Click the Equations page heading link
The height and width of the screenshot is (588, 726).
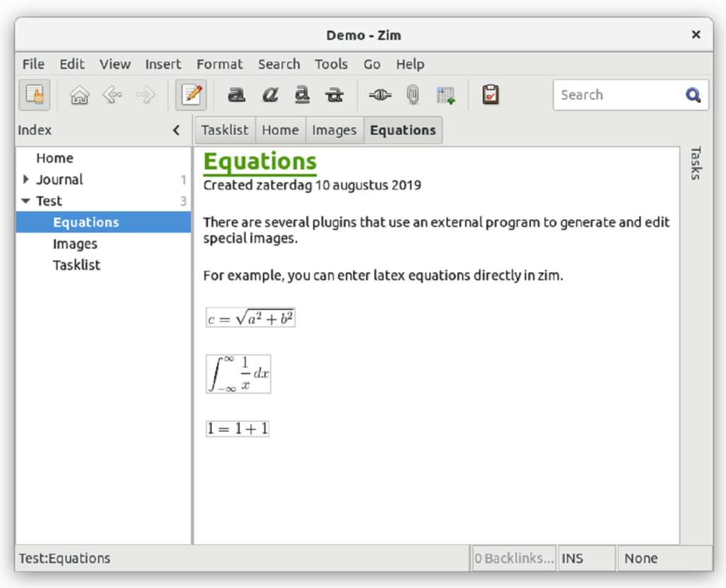tap(259, 161)
